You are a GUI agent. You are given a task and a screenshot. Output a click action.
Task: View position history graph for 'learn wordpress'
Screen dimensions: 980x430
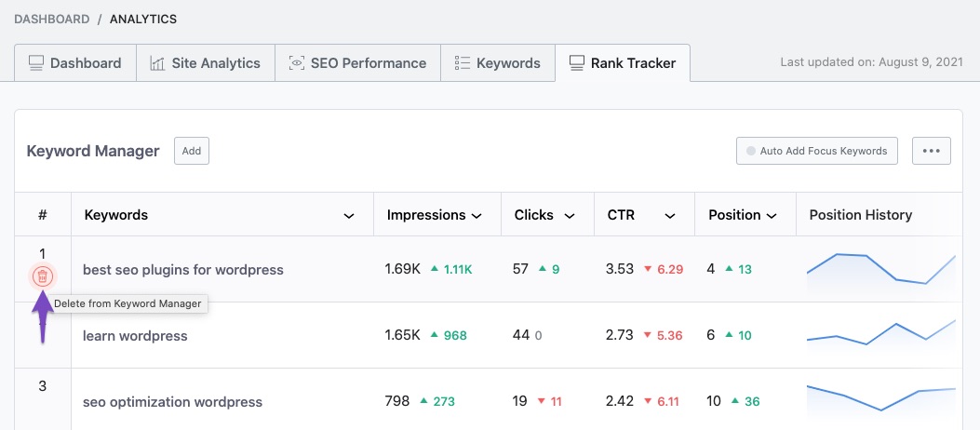pos(880,335)
